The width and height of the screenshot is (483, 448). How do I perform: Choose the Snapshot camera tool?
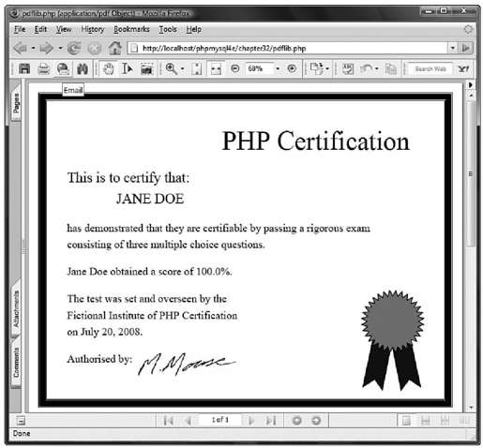pyautogui.click(x=146, y=68)
